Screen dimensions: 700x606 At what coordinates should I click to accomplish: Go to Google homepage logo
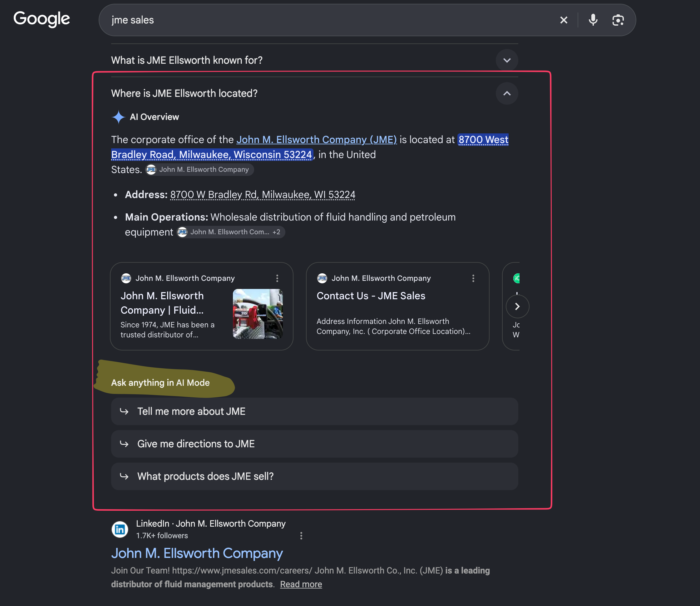click(x=42, y=19)
